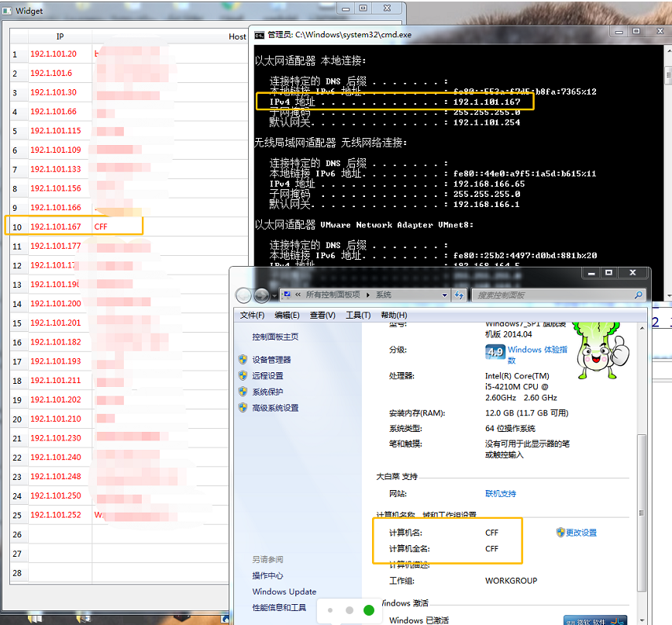Expand the address bar history dropdown
This screenshot has height=625, width=672.
[x=444, y=295]
